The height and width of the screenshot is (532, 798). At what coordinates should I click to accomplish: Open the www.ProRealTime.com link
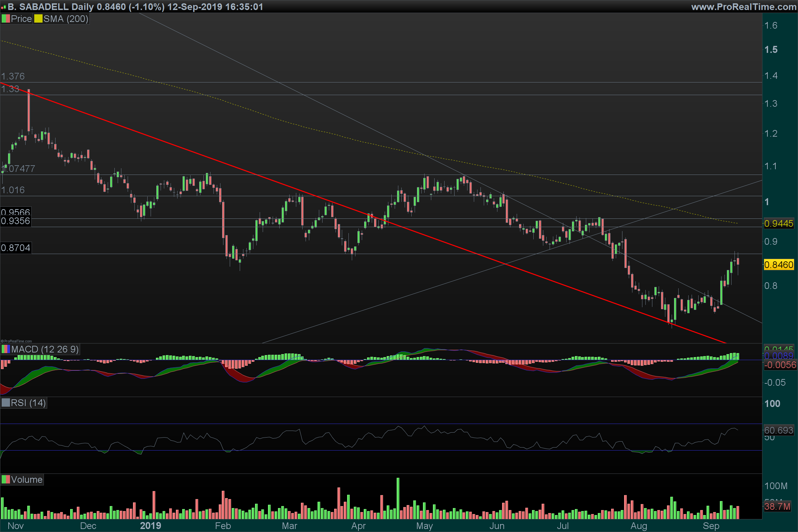point(743,7)
